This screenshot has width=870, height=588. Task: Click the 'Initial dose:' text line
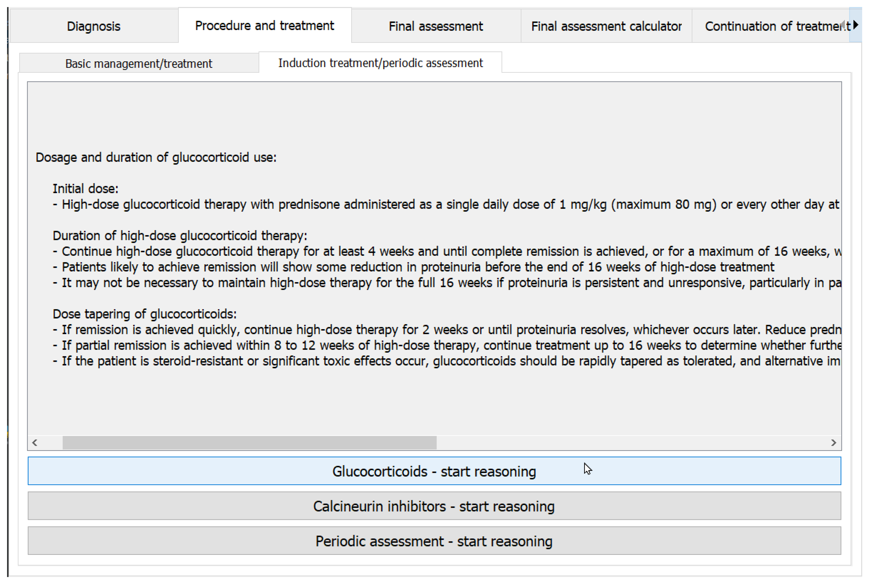click(85, 189)
